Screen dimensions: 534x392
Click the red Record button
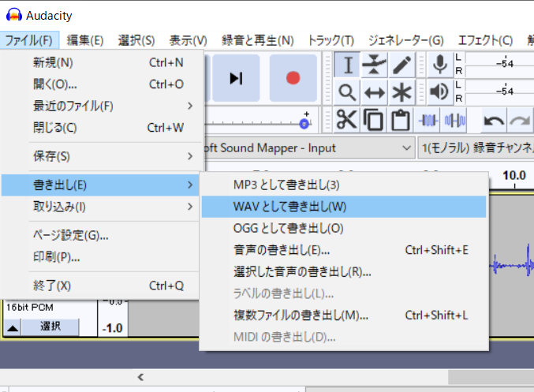293,78
